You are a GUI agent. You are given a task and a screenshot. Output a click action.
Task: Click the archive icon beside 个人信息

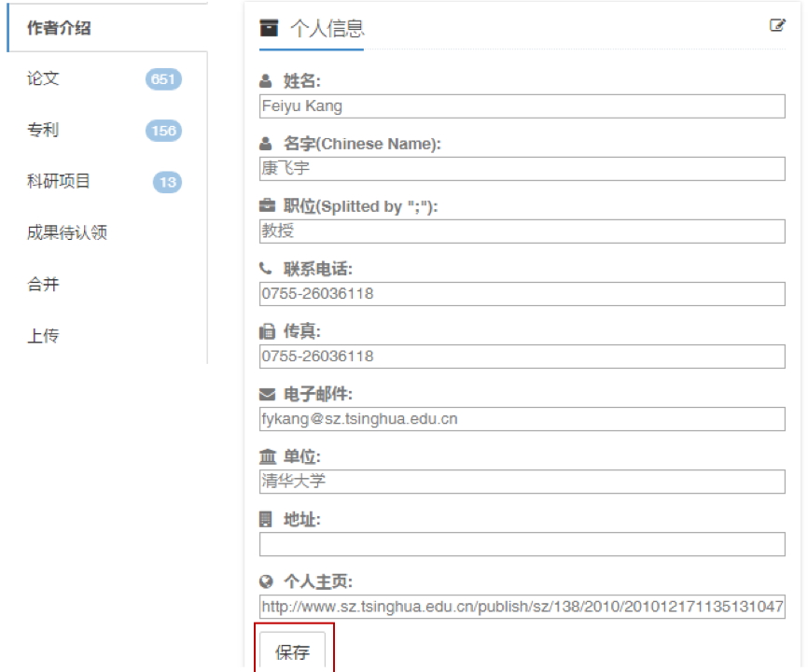[269, 27]
